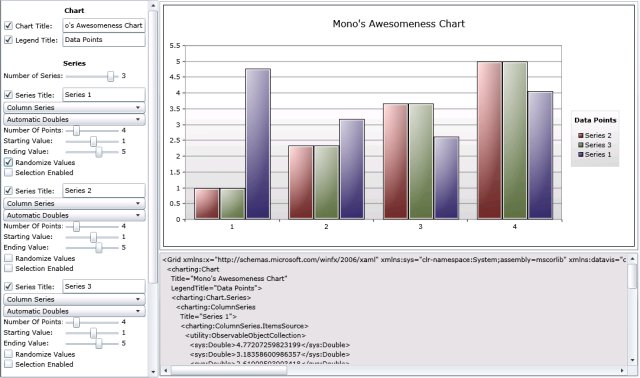Screen dimensions: 640x378
Task: Enable Selection Enabled for Series 1
Action: pyautogui.click(x=8, y=173)
